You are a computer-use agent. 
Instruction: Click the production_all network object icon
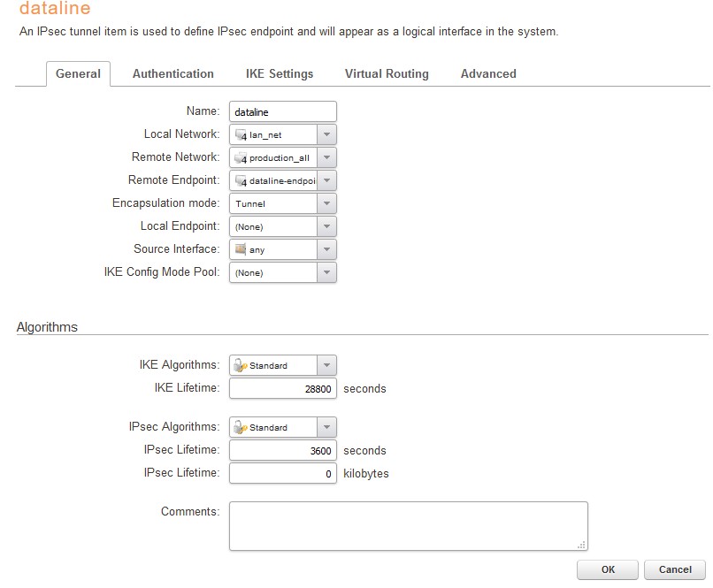[241, 158]
